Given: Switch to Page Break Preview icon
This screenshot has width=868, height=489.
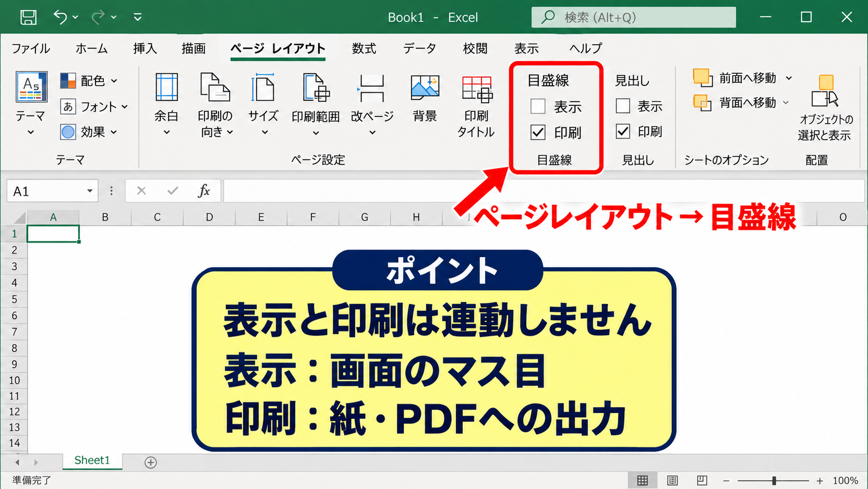Looking at the screenshot, I should [x=702, y=480].
